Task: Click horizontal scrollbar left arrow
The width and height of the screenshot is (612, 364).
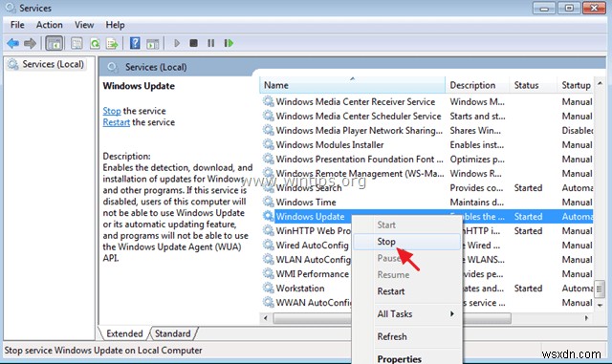Action: (x=266, y=318)
